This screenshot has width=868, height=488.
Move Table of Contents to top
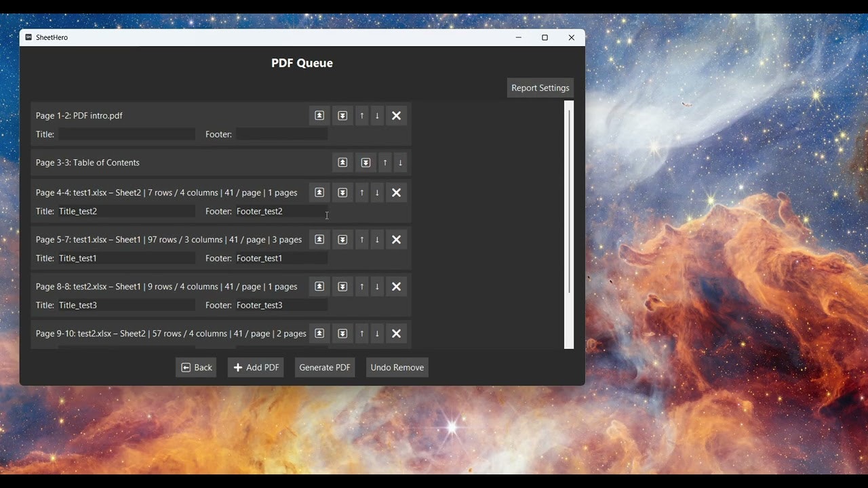pos(342,163)
